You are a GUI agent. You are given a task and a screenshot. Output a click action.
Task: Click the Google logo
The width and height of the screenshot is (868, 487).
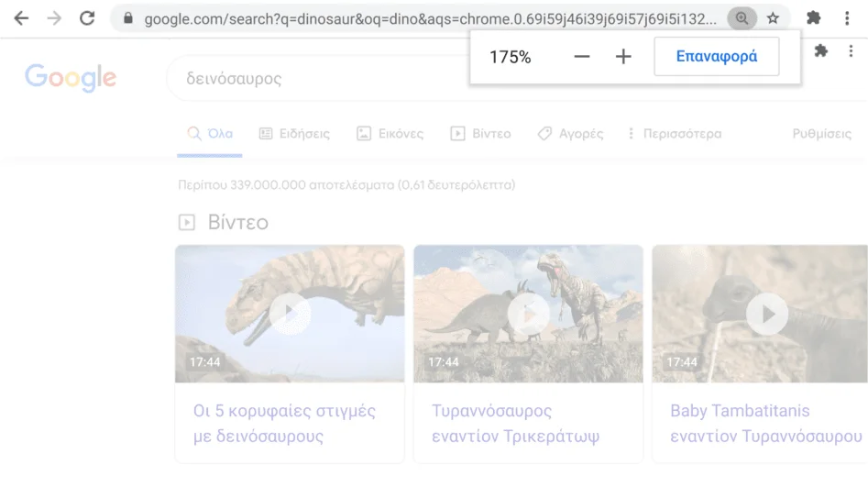pos(71,78)
